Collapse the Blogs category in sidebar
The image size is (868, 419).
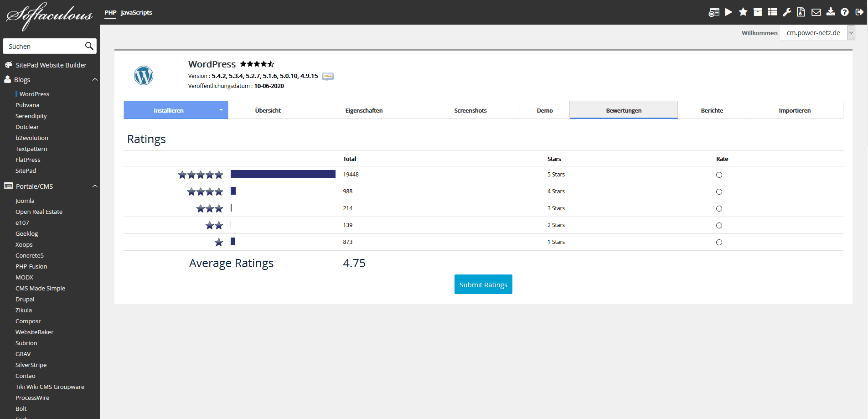95,80
